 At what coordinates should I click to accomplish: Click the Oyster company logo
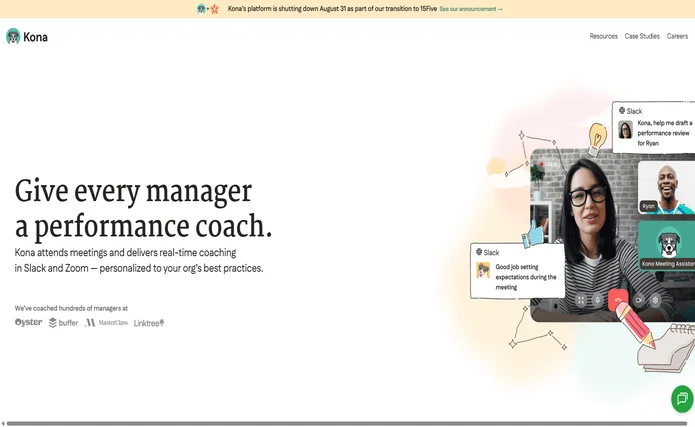(28, 322)
